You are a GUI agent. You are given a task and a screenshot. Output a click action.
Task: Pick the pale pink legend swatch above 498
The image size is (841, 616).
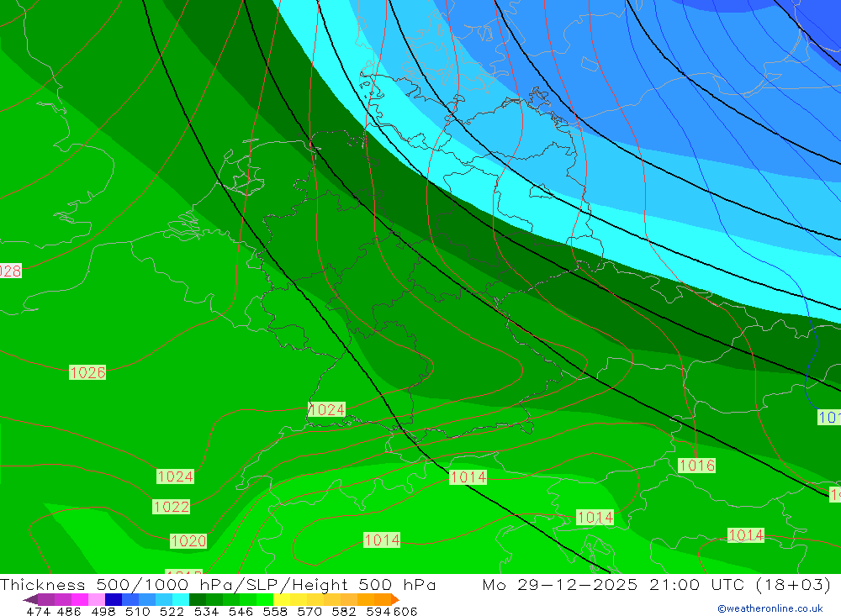pyautogui.click(x=97, y=599)
